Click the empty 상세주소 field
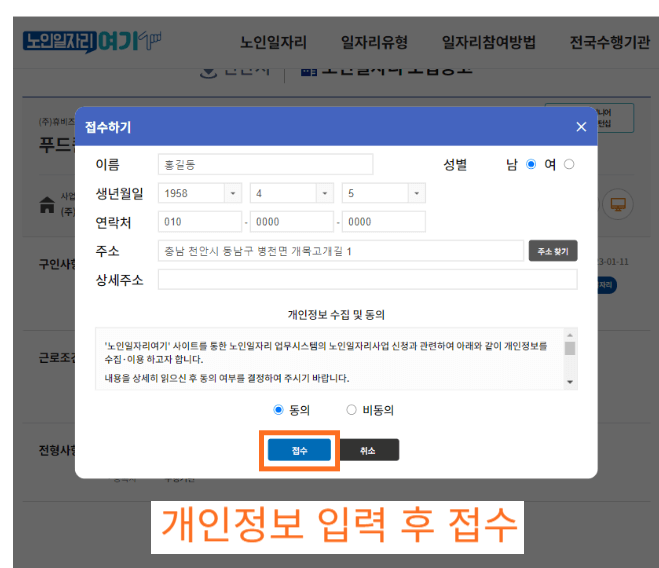This screenshot has height=568, width=659. coord(368,280)
